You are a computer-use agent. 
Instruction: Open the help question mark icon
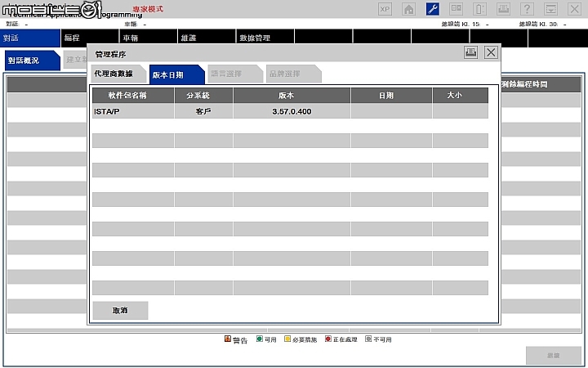[527, 9]
